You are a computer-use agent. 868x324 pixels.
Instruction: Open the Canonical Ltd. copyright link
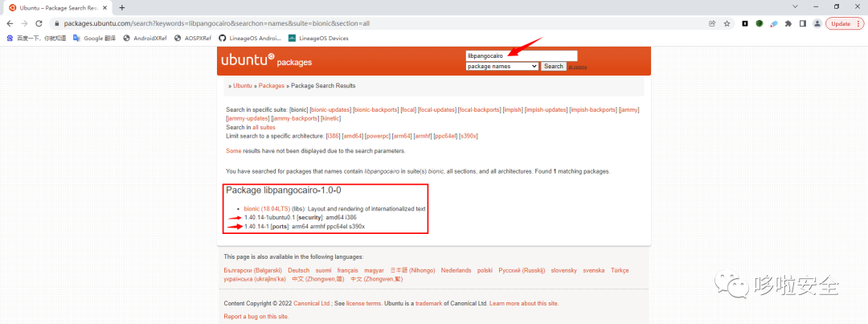coord(312,304)
